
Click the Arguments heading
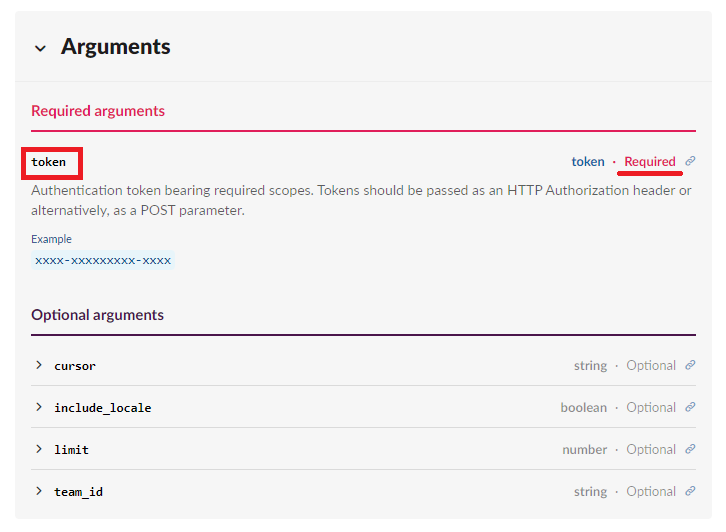pos(116,47)
